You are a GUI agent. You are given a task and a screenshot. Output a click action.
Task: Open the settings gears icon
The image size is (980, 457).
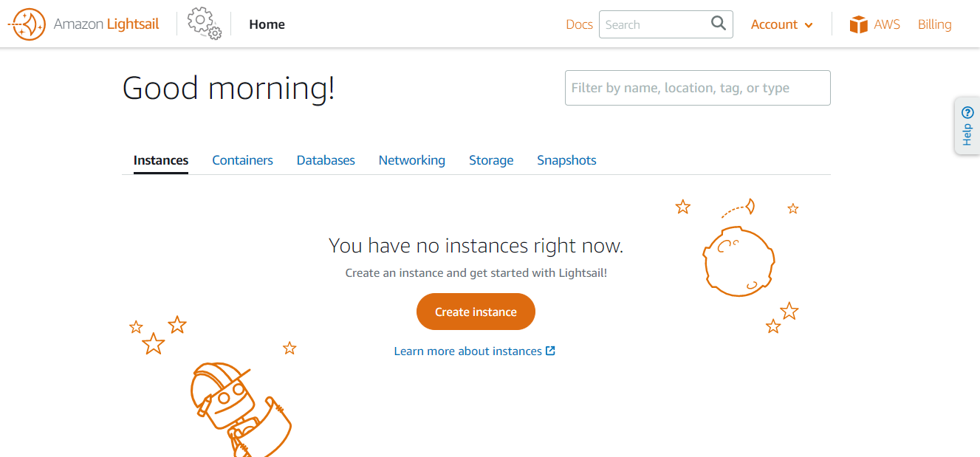click(204, 24)
